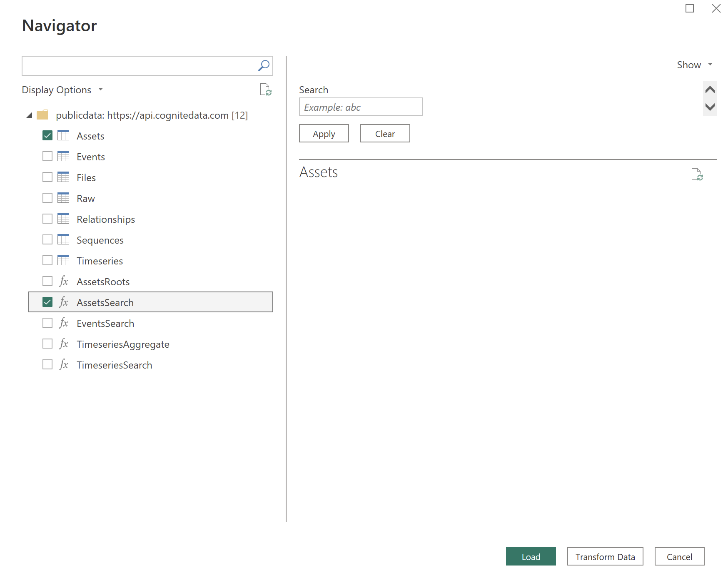Click the table icon next to Assets
Image resolution: width=728 pixels, height=578 pixels.
point(63,135)
